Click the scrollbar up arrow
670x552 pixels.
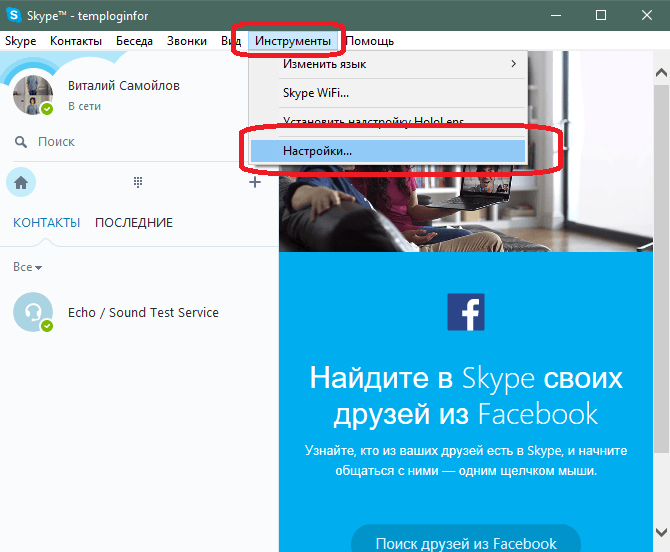click(661, 72)
